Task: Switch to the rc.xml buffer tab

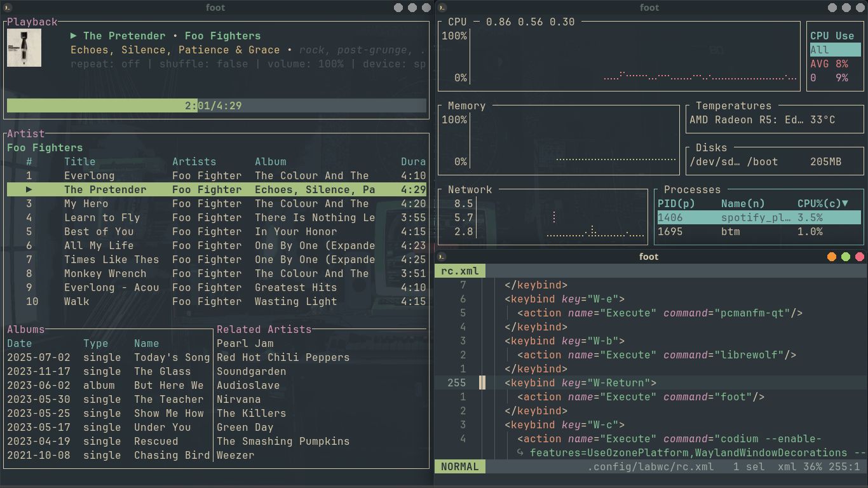Action: tap(459, 270)
